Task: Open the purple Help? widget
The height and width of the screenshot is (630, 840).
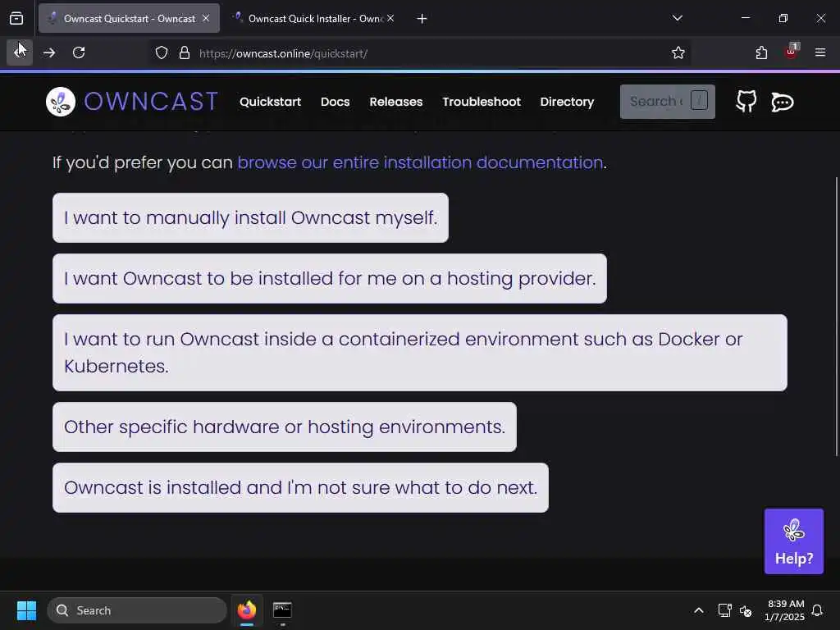Action: 793,541
